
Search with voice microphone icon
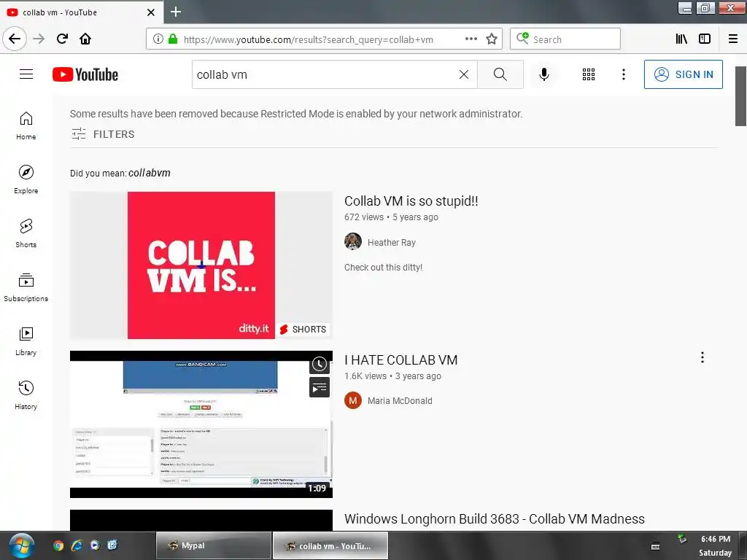point(544,74)
